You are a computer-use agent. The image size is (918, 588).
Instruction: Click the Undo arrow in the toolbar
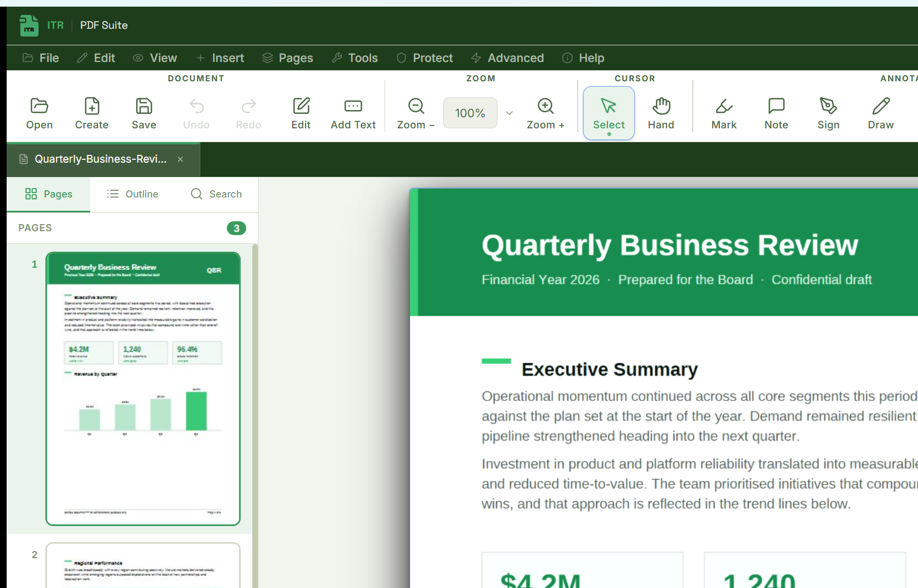(196, 113)
